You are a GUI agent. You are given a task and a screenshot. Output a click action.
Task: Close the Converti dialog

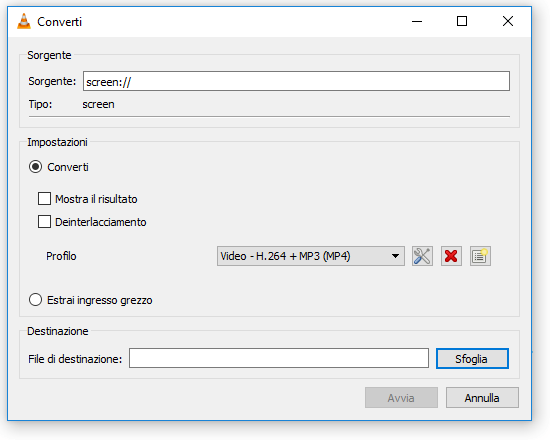click(x=508, y=21)
